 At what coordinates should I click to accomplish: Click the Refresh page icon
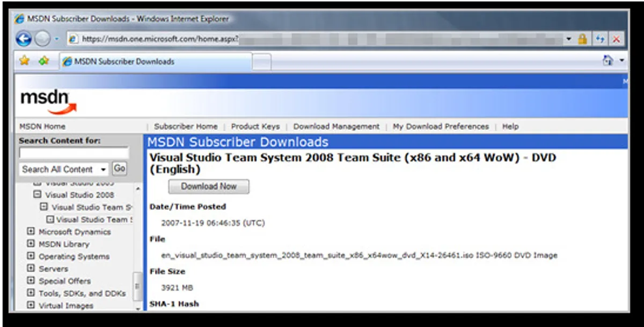[600, 39]
